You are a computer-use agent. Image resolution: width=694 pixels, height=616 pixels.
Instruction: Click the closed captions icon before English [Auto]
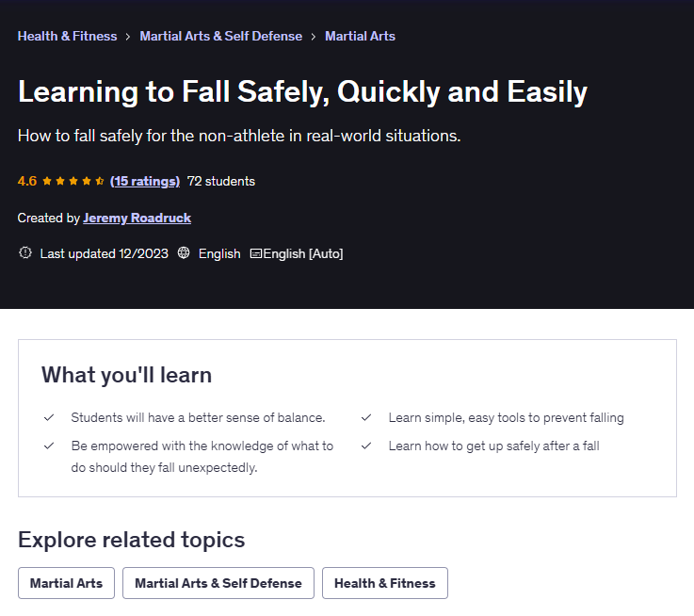coord(255,253)
